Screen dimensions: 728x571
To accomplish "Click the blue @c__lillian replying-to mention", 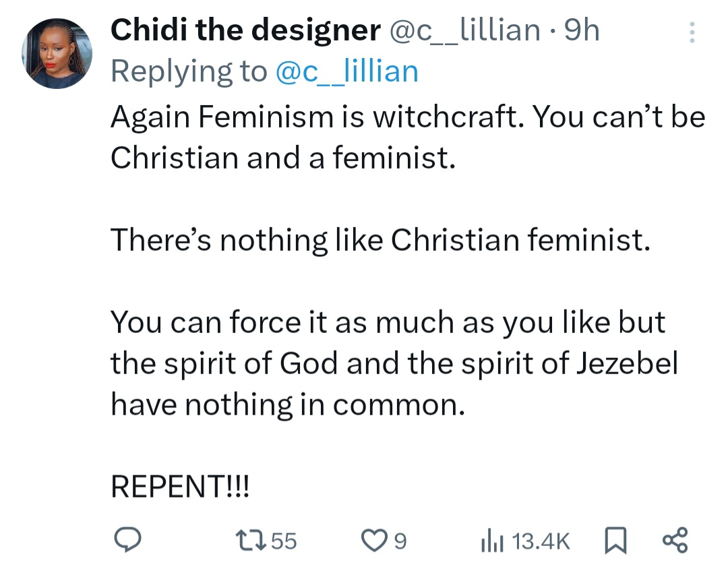I will pyautogui.click(x=347, y=71).
